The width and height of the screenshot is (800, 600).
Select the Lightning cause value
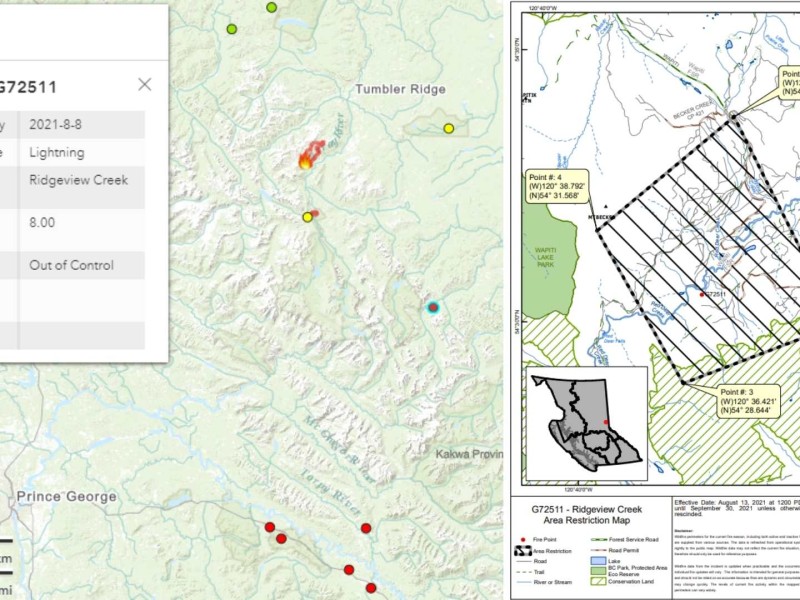pyautogui.click(x=57, y=153)
